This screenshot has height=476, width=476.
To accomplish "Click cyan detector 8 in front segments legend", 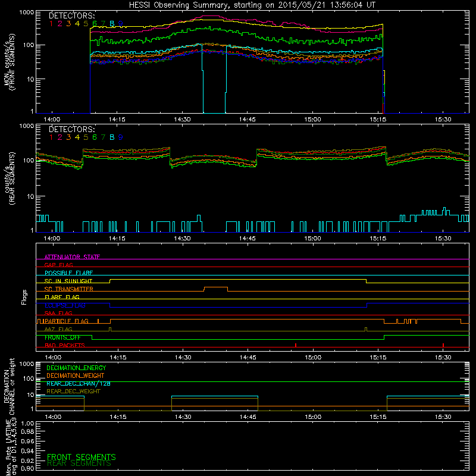I will coord(112,24).
